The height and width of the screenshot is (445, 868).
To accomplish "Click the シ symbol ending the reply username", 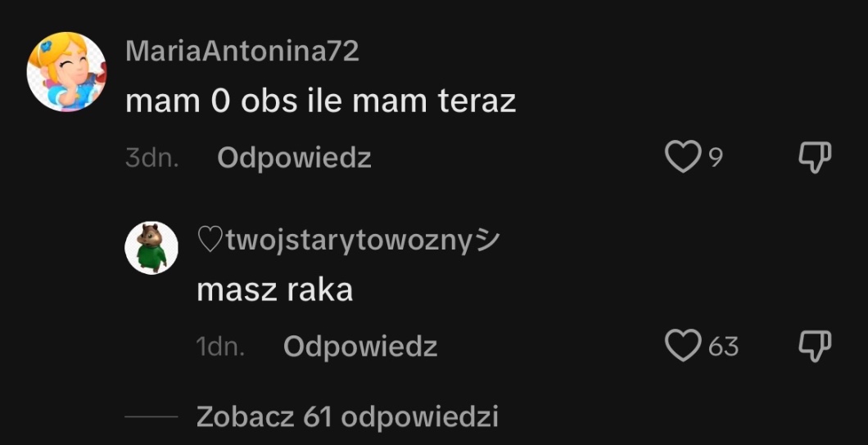I will (x=488, y=241).
